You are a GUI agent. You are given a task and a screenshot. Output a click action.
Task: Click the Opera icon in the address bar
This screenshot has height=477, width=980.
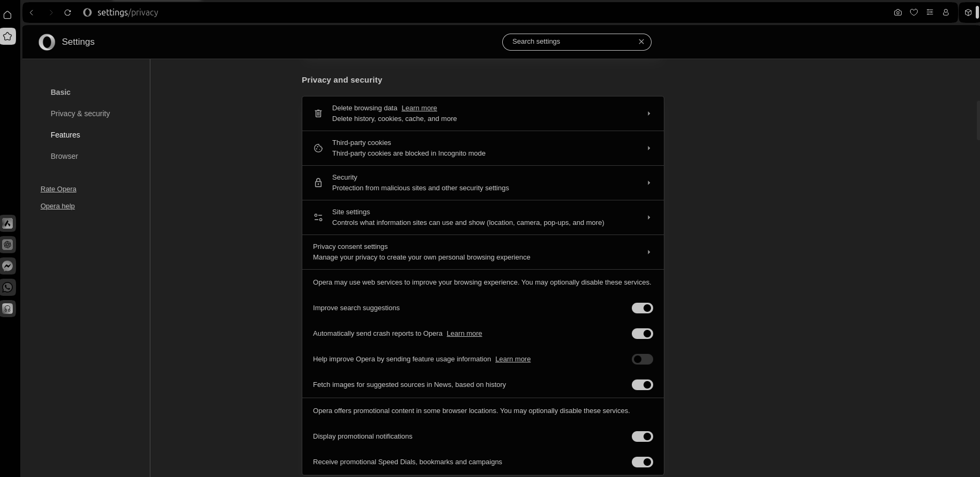87,12
